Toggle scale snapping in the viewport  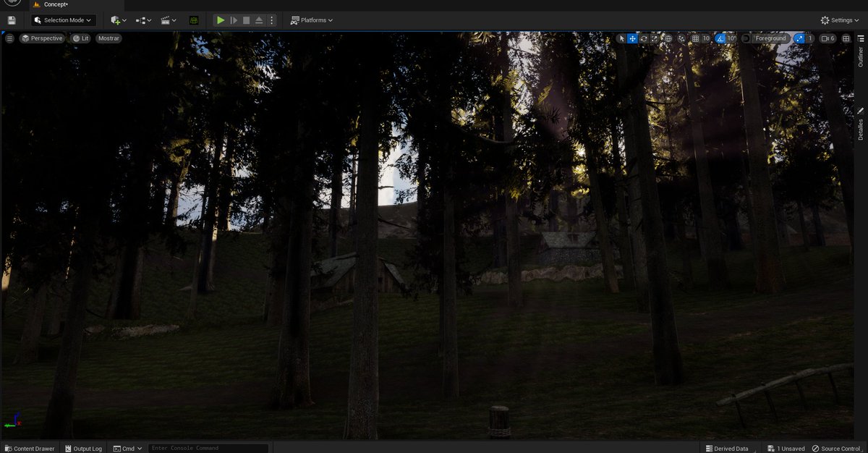coord(799,38)
